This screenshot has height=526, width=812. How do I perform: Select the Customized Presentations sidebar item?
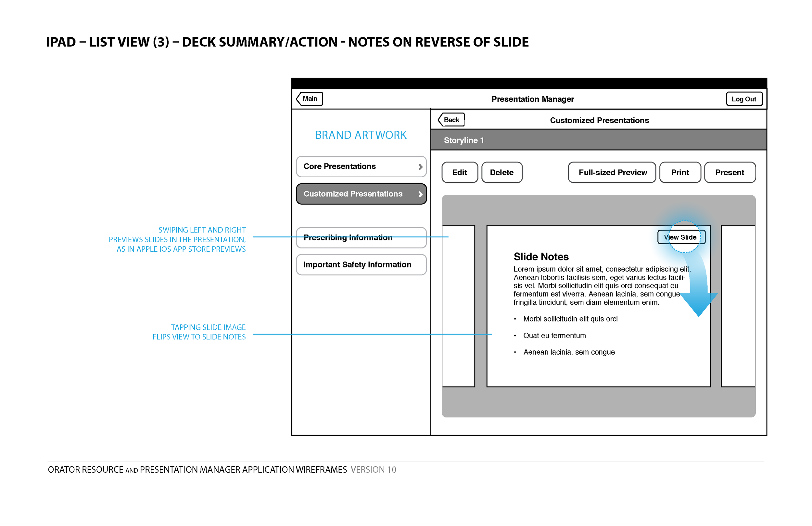point(361,194)
